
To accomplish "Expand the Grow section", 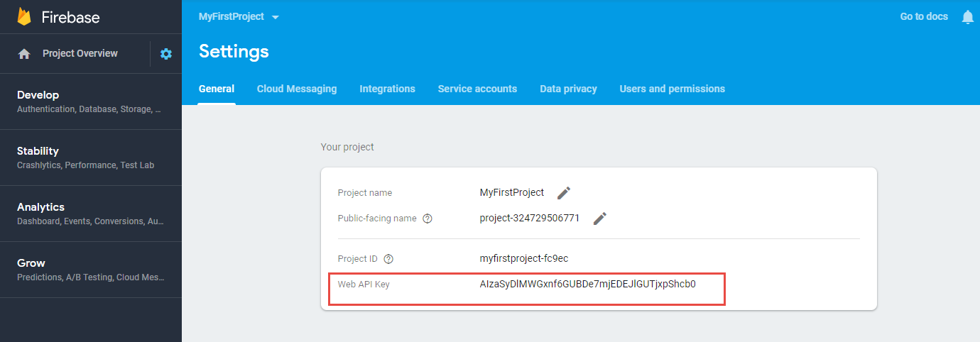I will tap(91, 270).
